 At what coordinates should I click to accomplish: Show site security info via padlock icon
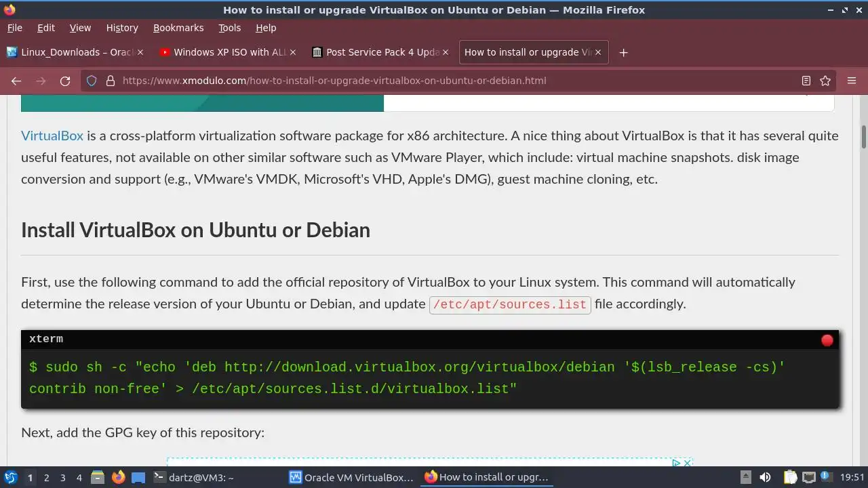point(111,81)
